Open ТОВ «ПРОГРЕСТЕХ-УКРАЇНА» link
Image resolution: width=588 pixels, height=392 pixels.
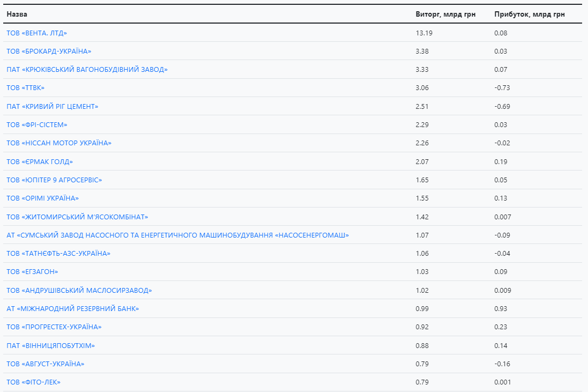coord(54,327)
